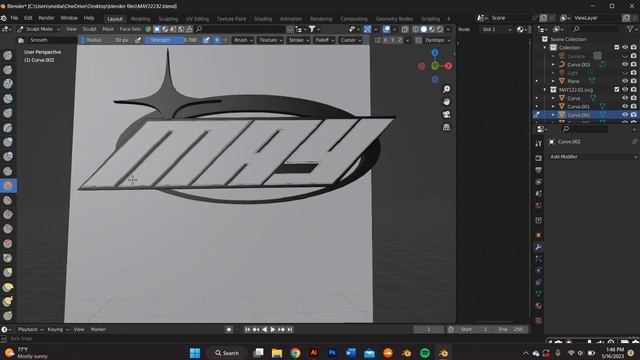Screen dimensions: 640x360
Task: Open timeline Playback menu
Action: (30, 329)
